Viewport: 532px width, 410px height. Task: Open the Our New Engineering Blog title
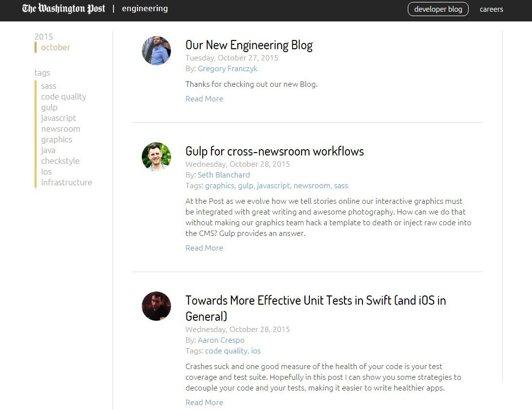click(249, 45)
